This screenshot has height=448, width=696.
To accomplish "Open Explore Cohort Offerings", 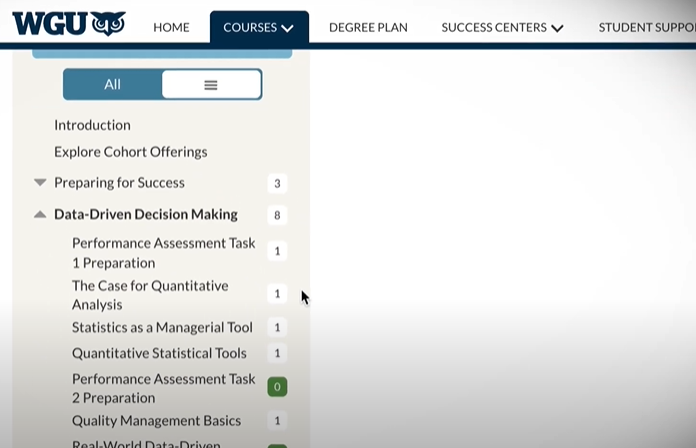I will coord(130,152).
